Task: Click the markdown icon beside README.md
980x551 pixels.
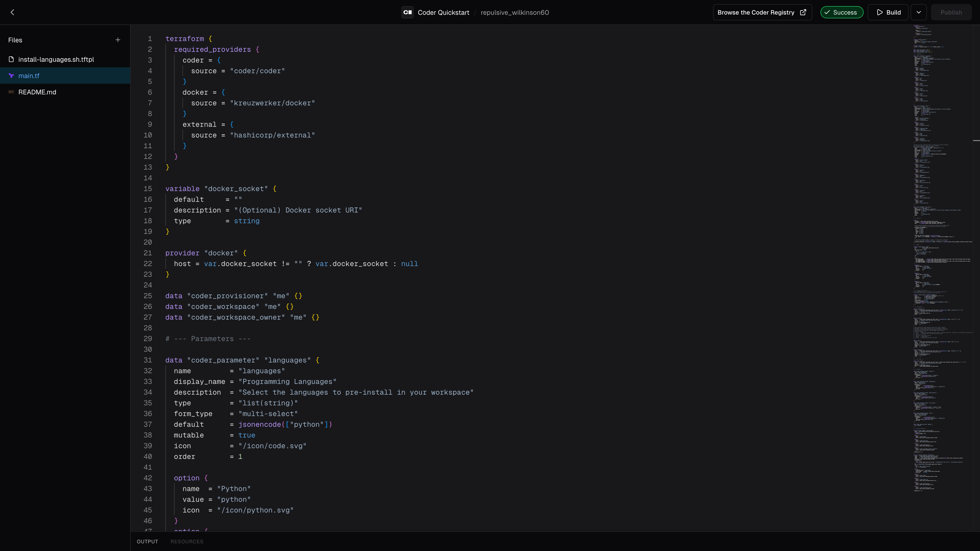Action: click(11, 92)
